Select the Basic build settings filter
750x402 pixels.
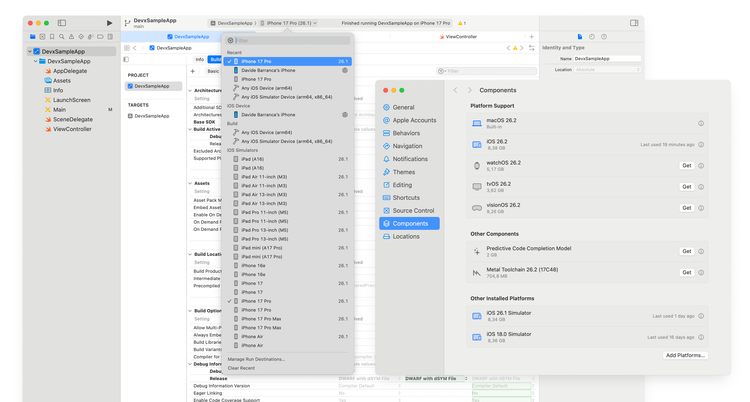pos(213,71)
